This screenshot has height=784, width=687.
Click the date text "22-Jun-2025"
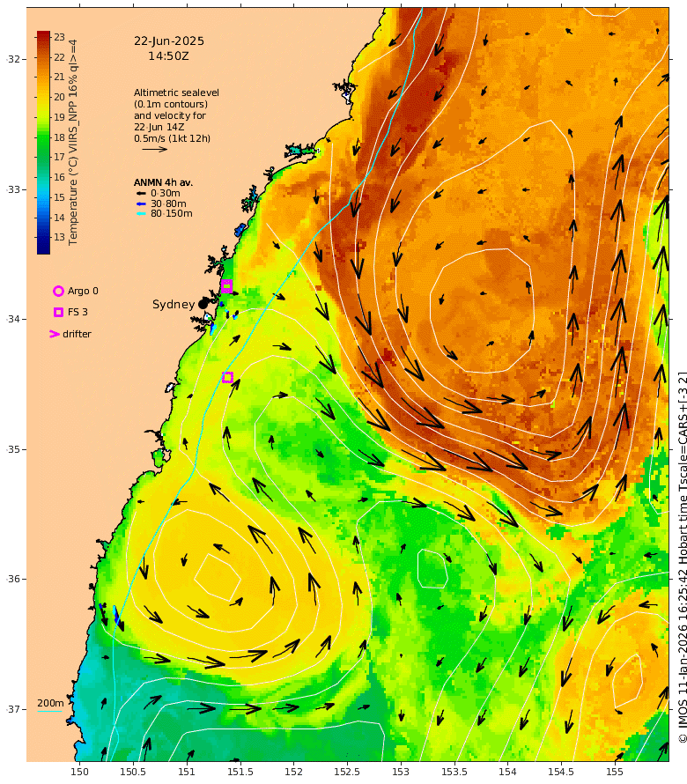pos(169,41)
